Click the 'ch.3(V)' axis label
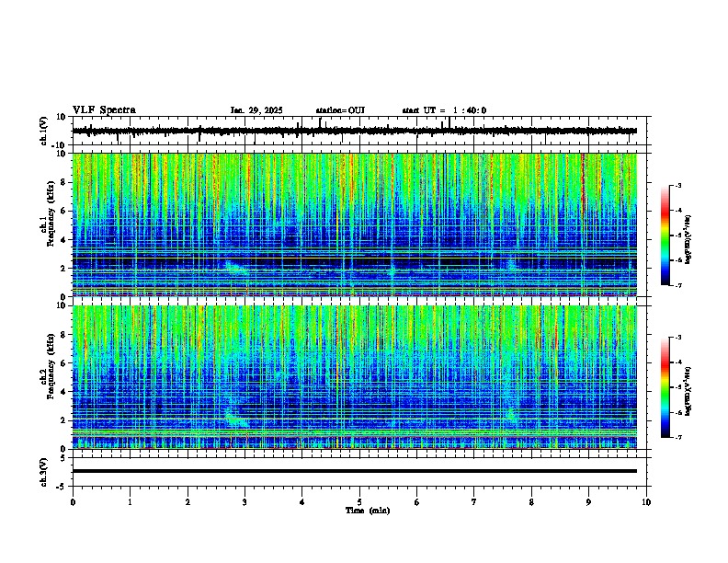The image size is (728, 563). 44,473
